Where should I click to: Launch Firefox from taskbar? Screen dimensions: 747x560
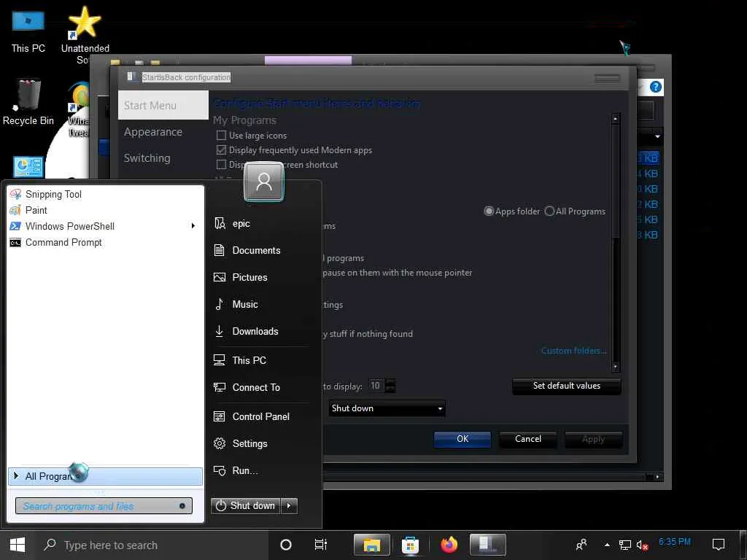[449, 545]
